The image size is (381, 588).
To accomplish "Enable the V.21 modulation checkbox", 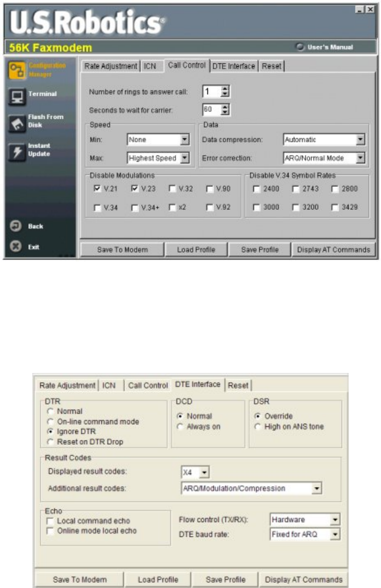I will pyautogui.click(x=97, y=189).
